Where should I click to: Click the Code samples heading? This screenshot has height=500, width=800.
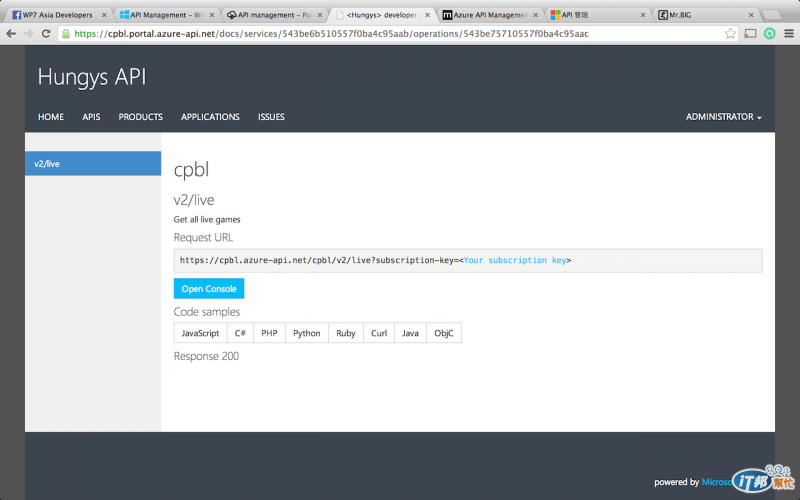[x=207, y=312]
